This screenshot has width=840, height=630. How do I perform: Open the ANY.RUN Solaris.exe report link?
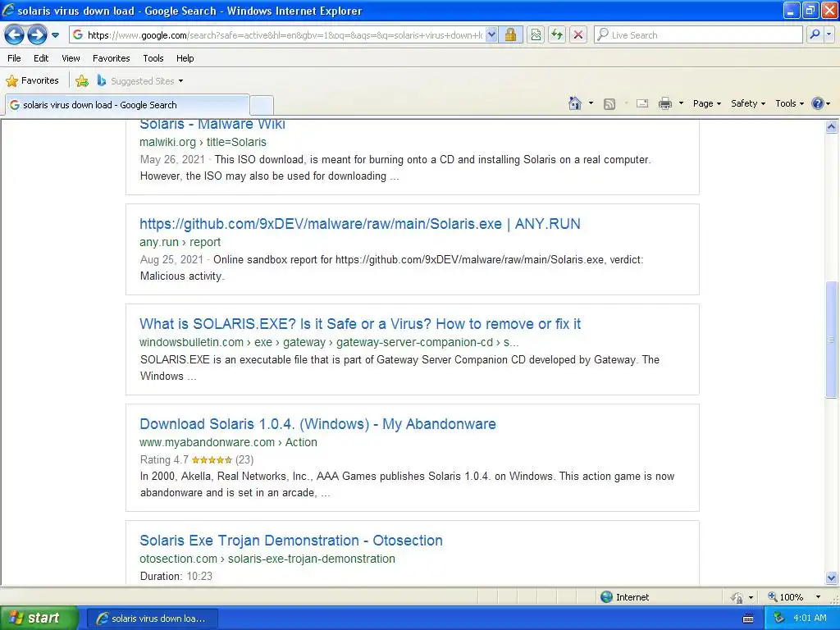(x=360, y=224)
